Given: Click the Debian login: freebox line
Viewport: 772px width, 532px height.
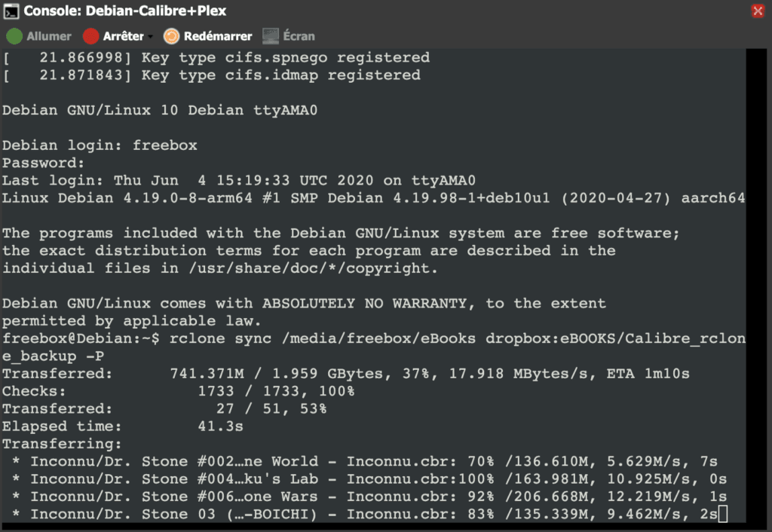Looking at the screenshot, I should point(100,145).
